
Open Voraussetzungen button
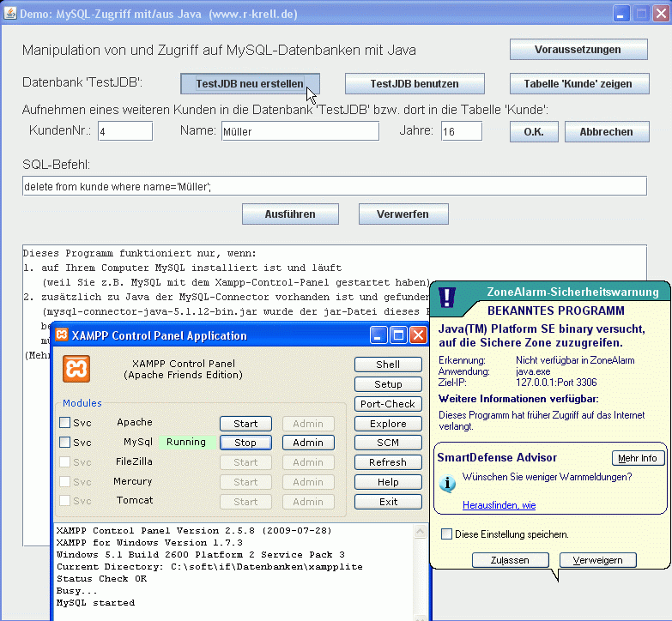pos(578,50)
